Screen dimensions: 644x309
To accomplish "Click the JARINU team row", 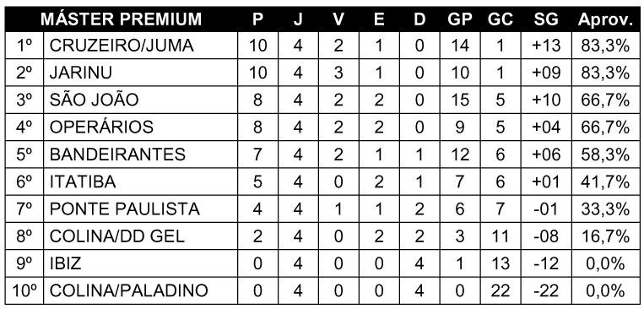I will pos(322,73).
